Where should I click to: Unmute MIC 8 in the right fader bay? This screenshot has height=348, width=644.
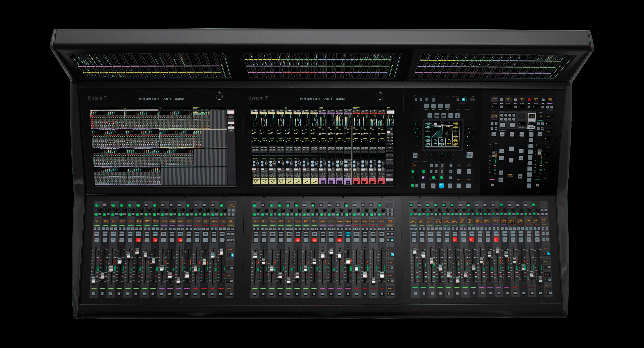[472, 240]
